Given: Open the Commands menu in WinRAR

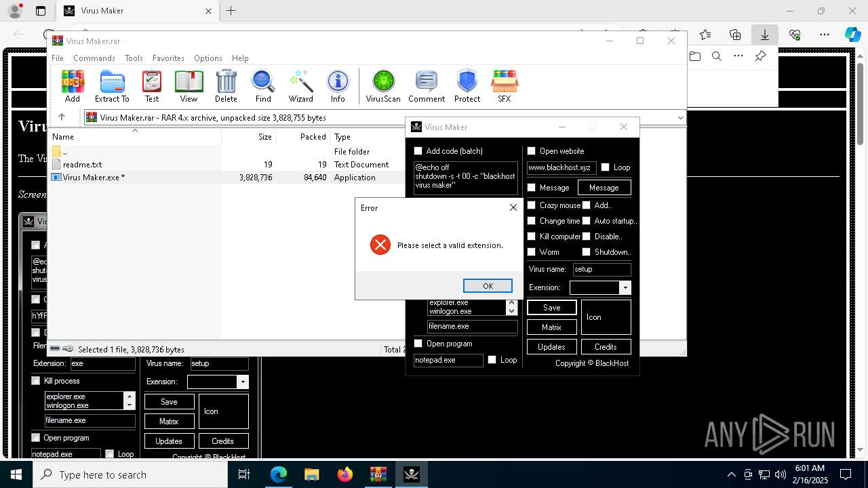Looking at the screenshot, I should pos(94,58).
